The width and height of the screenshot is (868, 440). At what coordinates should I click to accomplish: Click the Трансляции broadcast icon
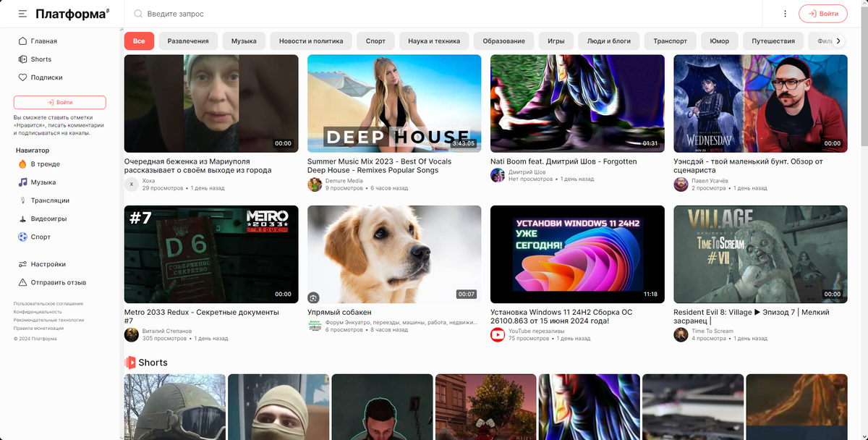[23, 200]
